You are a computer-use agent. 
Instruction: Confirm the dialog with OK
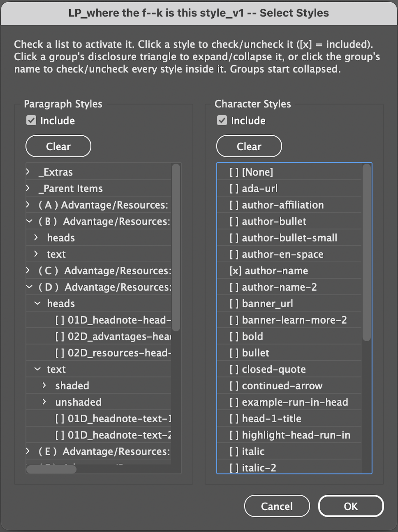point(351,506)
